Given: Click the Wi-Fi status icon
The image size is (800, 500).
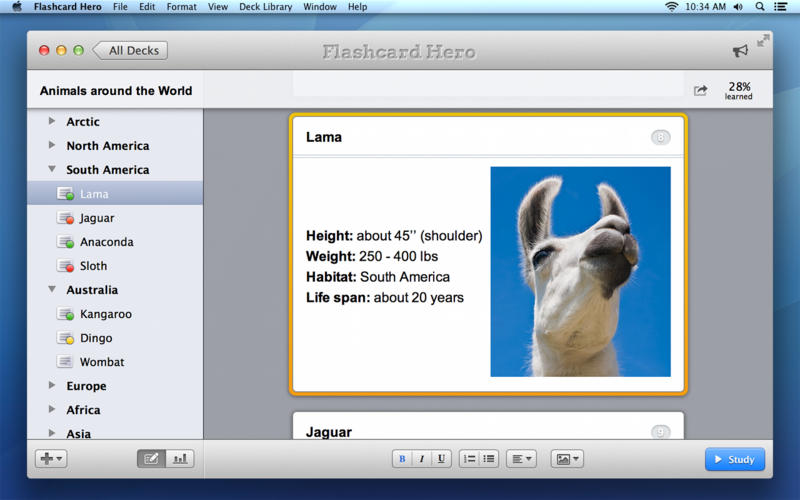Looking at the screenshot, I should point(672,7).
